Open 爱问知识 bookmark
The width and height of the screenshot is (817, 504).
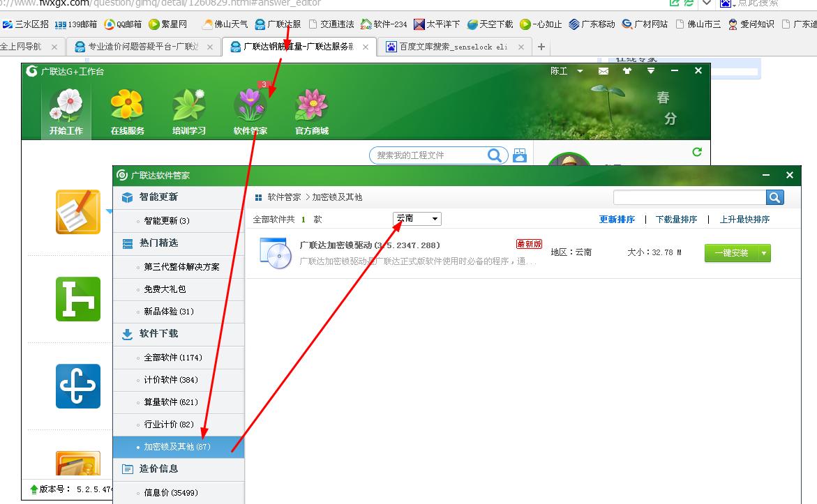coord(751,24)
